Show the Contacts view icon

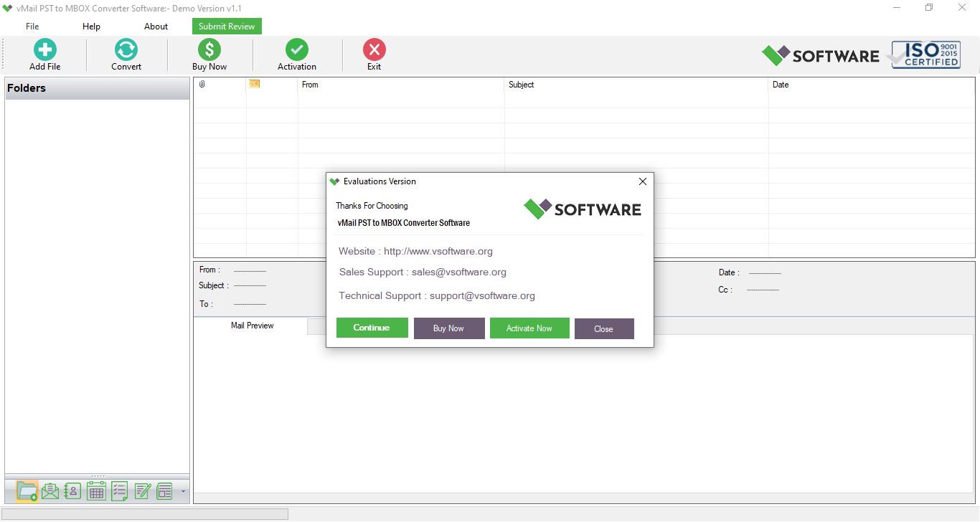point(72,491)
